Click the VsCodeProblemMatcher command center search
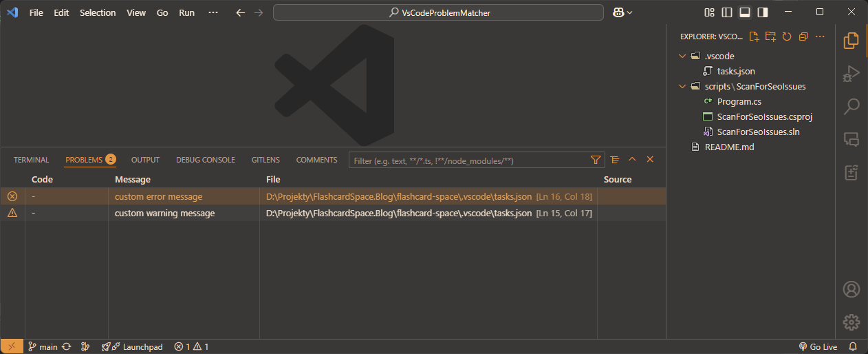Screen dimensions: 868x354 [x=438, y=12]
